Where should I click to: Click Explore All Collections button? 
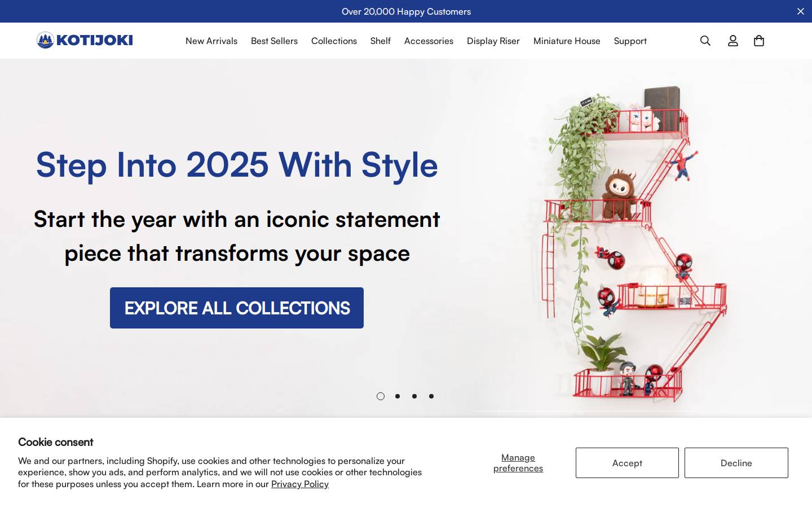pos(237,308)
